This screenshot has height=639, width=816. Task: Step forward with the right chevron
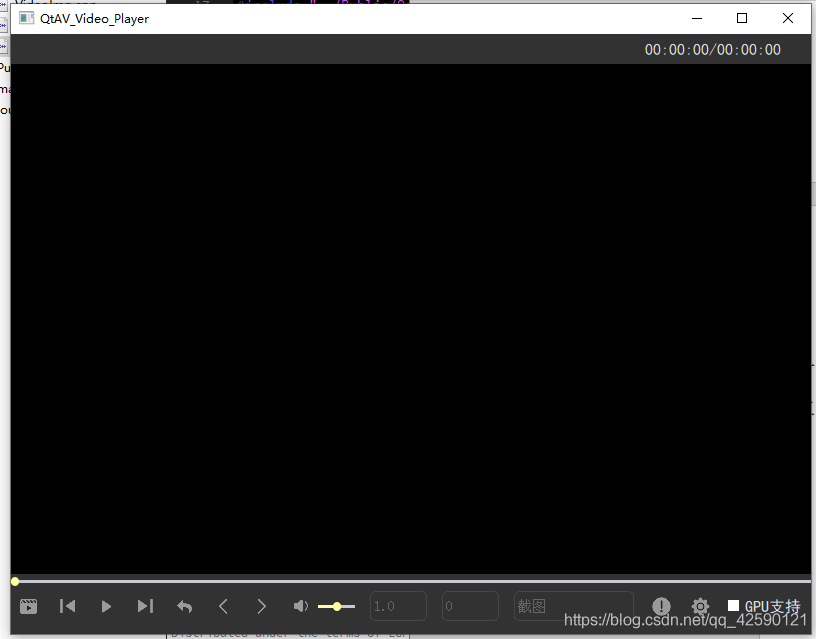(261, 607)
